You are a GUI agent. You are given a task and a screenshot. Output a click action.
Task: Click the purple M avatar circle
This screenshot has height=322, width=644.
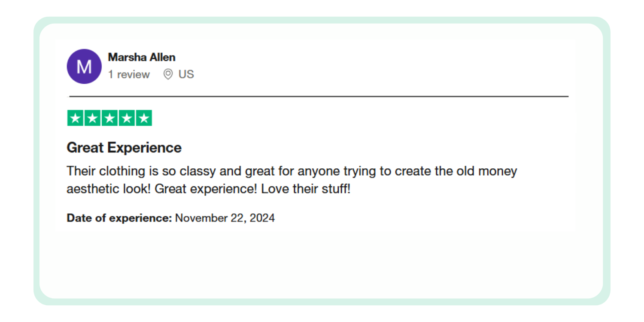point(84,67)
